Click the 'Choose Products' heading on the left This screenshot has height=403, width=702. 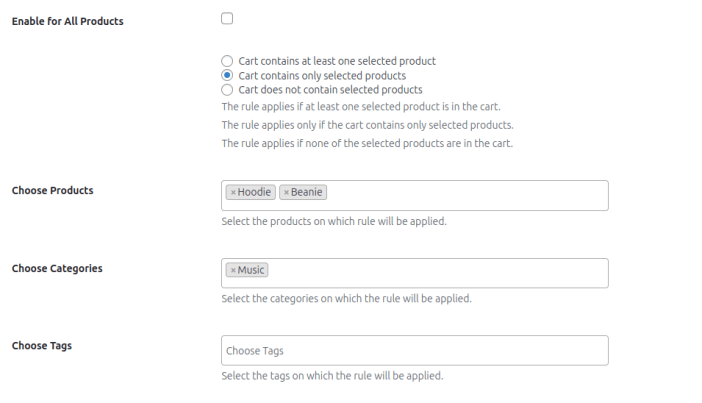click(x=52, y=190)
